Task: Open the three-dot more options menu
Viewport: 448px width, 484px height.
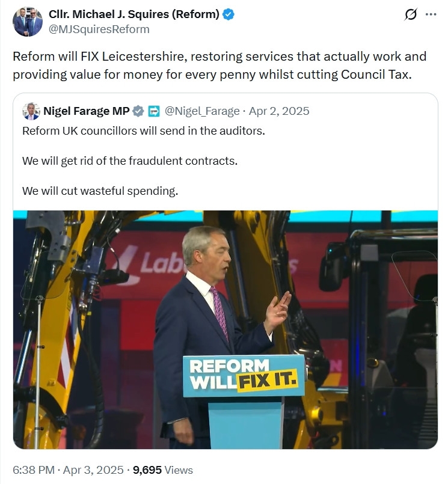Action: tap(431, 14)
